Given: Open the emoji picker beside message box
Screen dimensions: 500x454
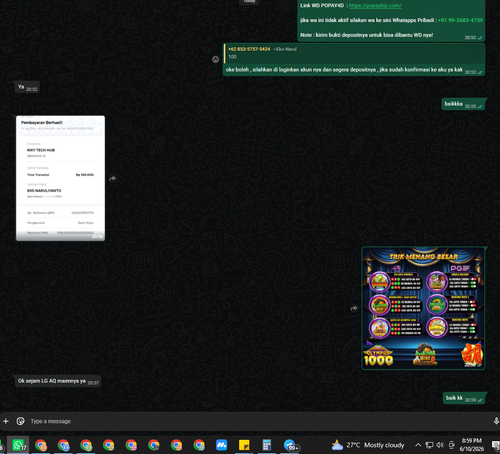Looking at the screenshot, I should (x=20, y=421).
